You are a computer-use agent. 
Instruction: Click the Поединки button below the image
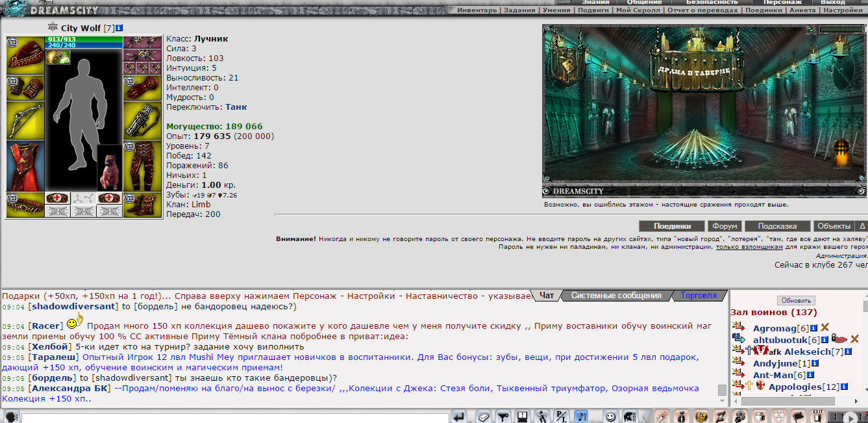(x=672, y=226)
